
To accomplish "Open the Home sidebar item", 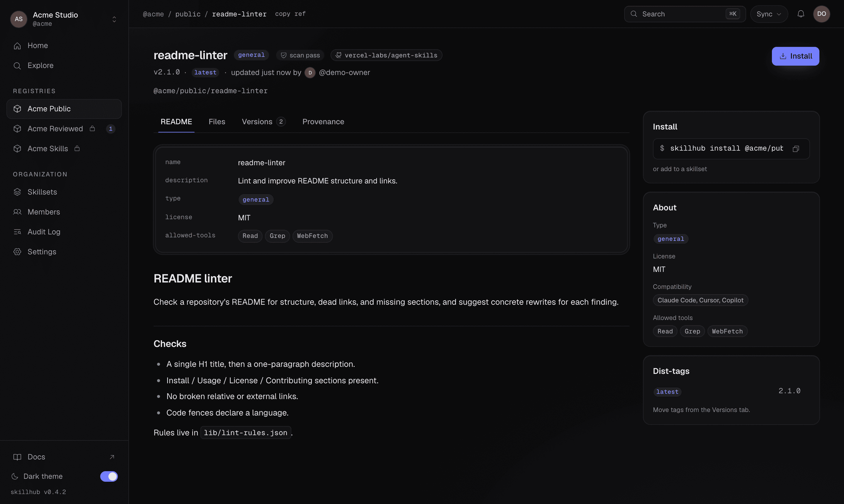I will [x=64, y=45].
